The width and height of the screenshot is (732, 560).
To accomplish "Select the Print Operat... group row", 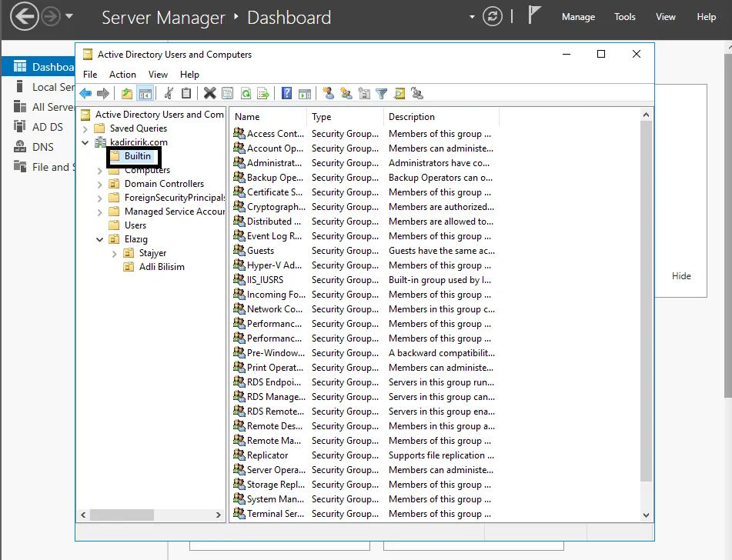I will 364,367.
